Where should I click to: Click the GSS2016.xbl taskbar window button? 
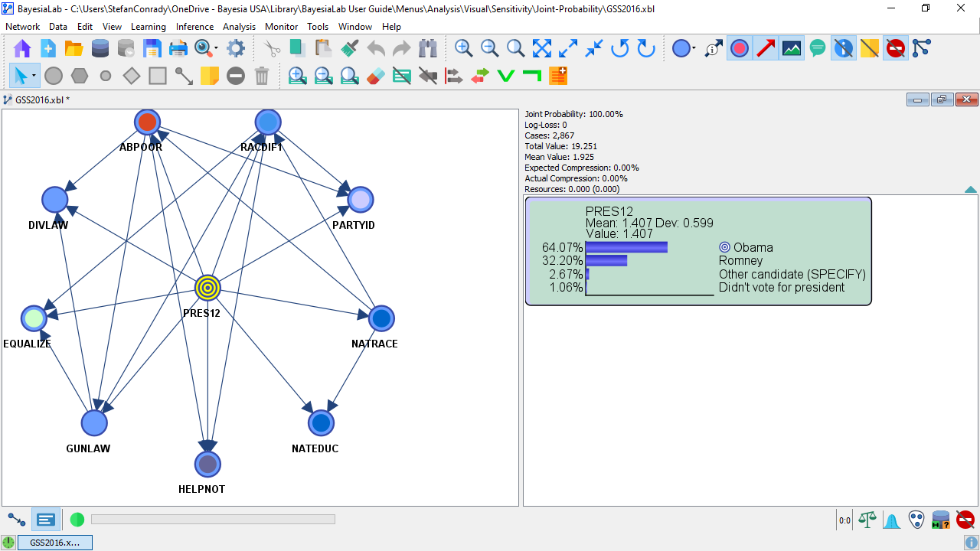point(54,543)
